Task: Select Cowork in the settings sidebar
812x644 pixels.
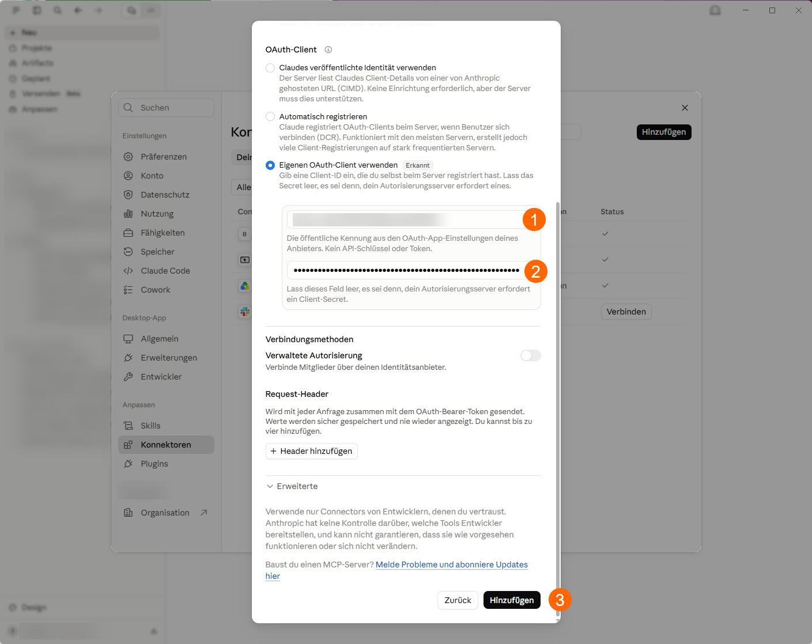Action: tap(166, 290)
